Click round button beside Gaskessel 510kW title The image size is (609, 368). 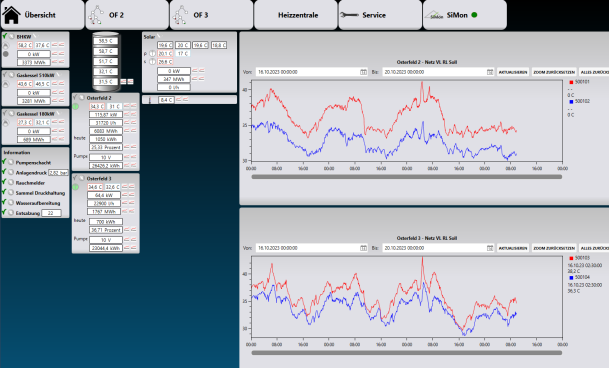coord(12,75)
